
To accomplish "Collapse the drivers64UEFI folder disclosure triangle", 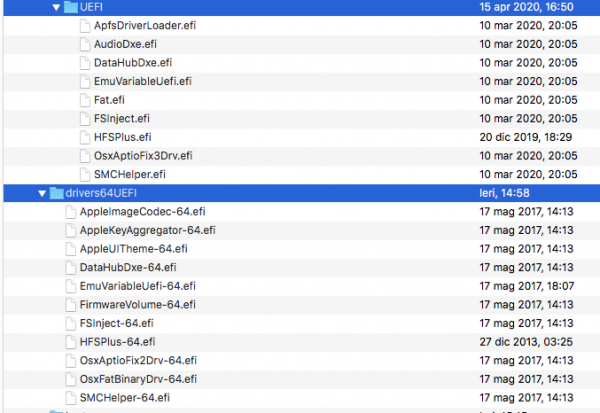I will 42,193.
